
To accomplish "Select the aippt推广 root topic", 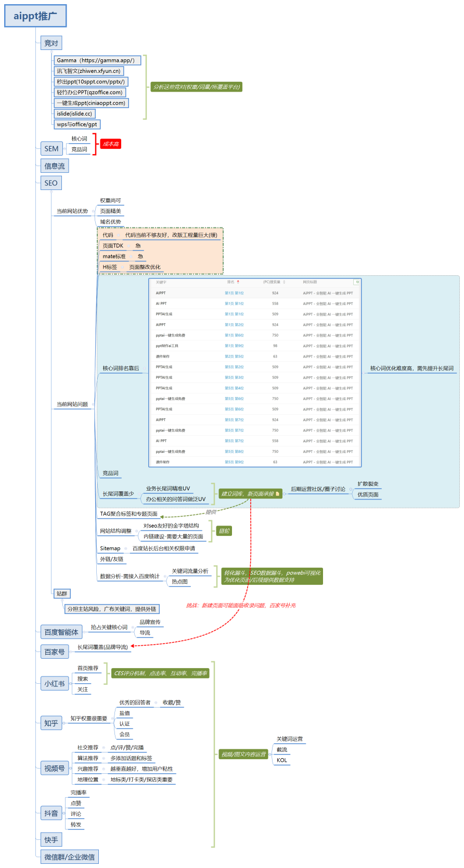I will coord(35,16).
